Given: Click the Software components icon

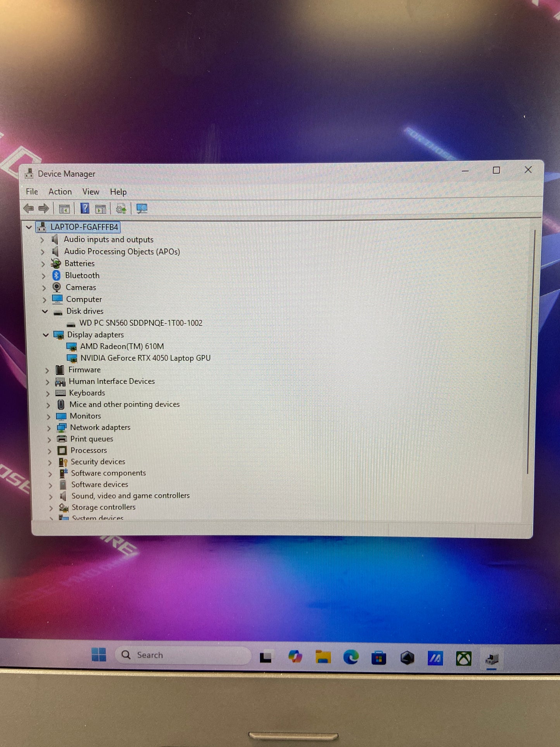Looking at the screenshot, I should pos(63,473).
